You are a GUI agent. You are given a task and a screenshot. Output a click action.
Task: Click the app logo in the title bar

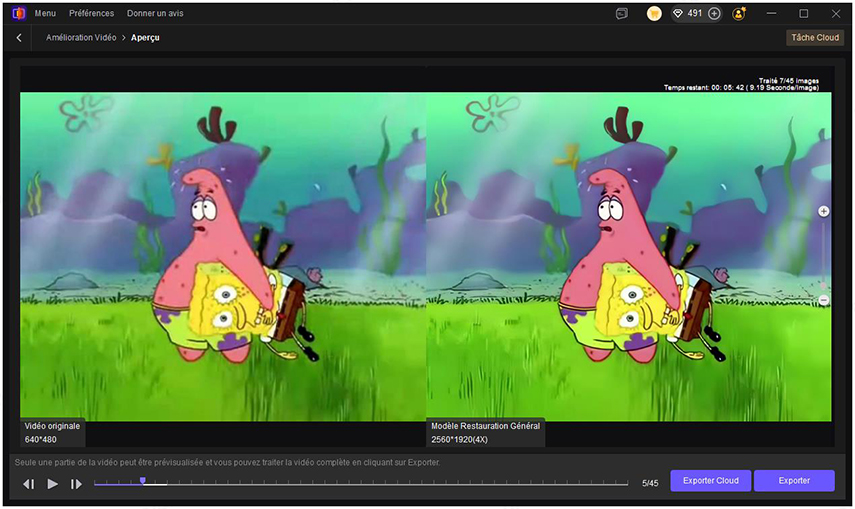click(x=18, y=14)
